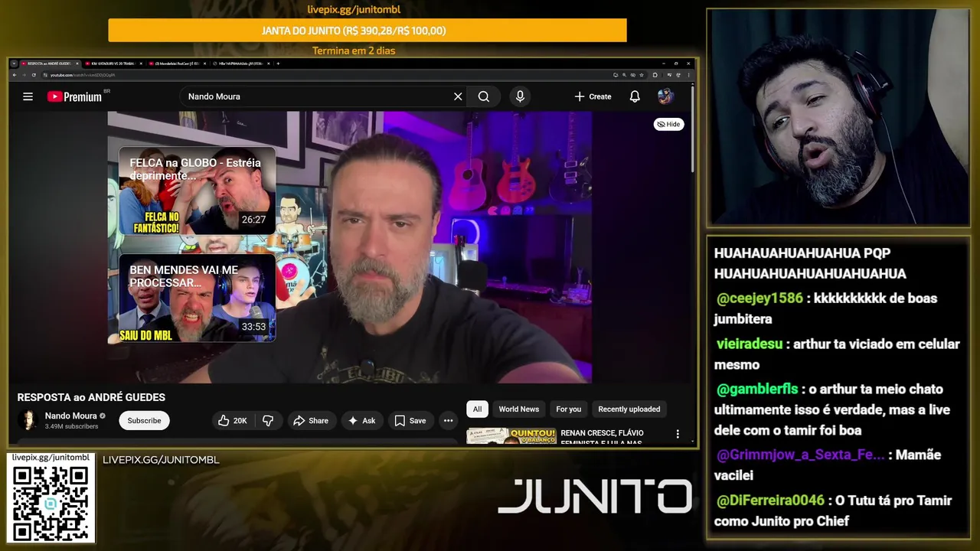Open BEN MENDES VAI ME PROCESSAR video card
980x551 pixels.
(x=197, y=298)
